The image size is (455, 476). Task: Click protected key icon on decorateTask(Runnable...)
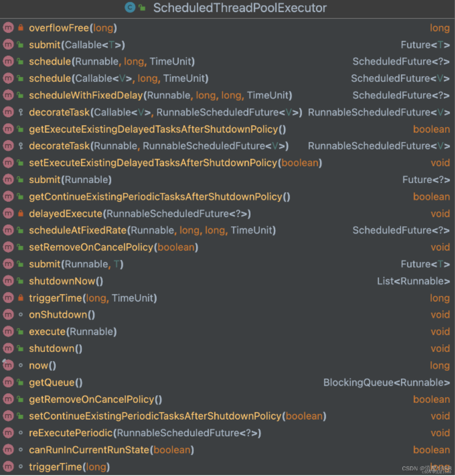point(21,146)
